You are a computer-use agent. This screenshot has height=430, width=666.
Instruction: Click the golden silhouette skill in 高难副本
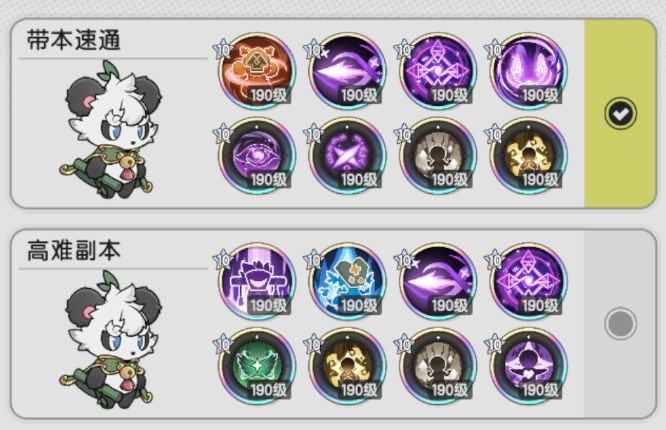[x=347, y=366]
